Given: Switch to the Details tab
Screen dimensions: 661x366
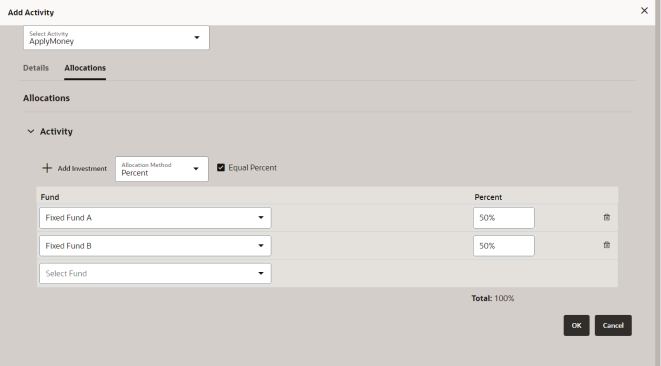Looking at the screenshot, I should click(x=36, y=68).
